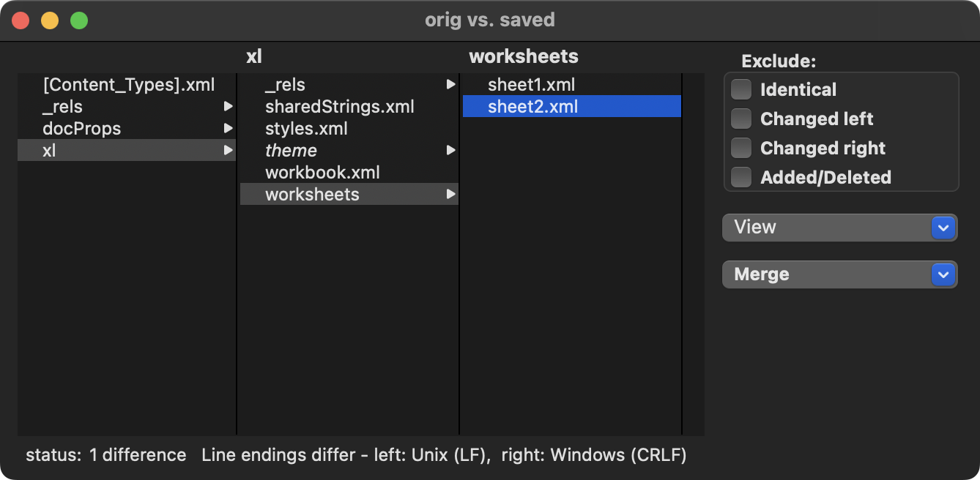Toggle the Added/Deleted exclusion

click(740, 176)
